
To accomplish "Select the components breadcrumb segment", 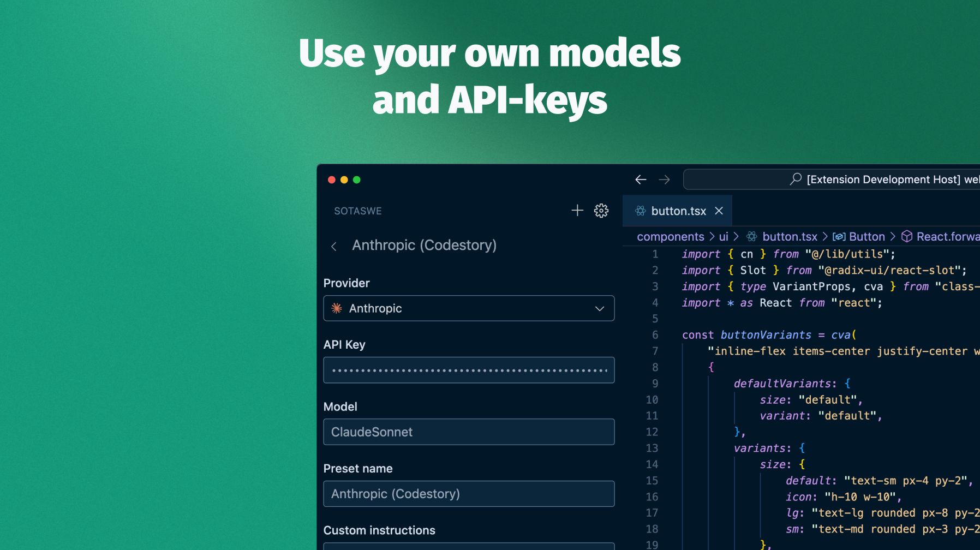I will pos(671,236).
